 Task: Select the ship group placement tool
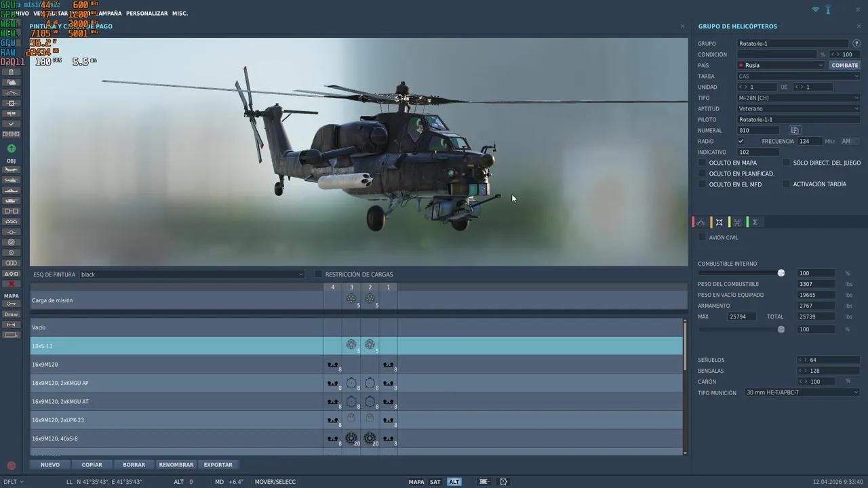click(x=11, y=190)
